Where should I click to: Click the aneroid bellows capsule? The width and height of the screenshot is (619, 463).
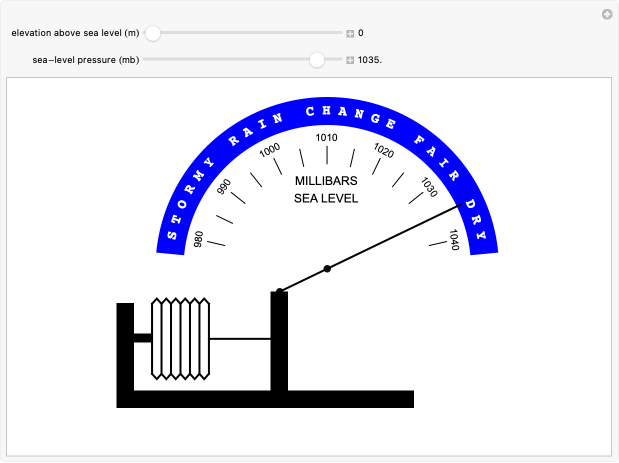pyautogui.click(x=180, y=338)
